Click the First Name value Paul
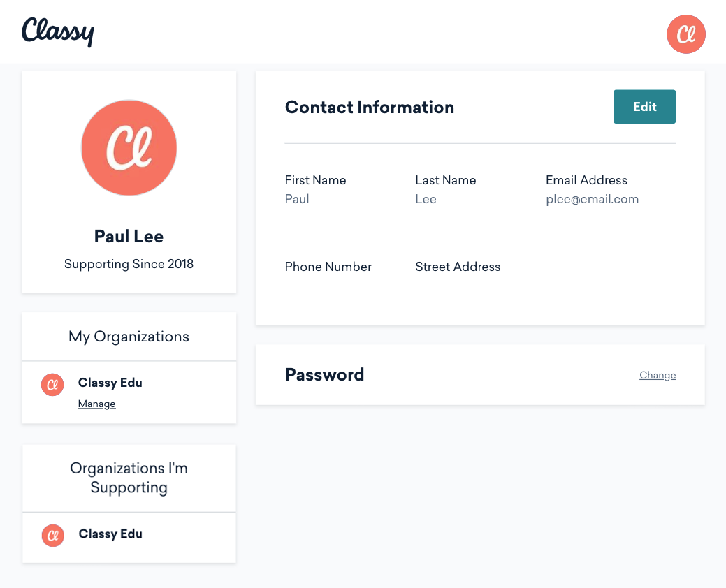Viewport: 726px width, 588px height. tap(297, 200)
